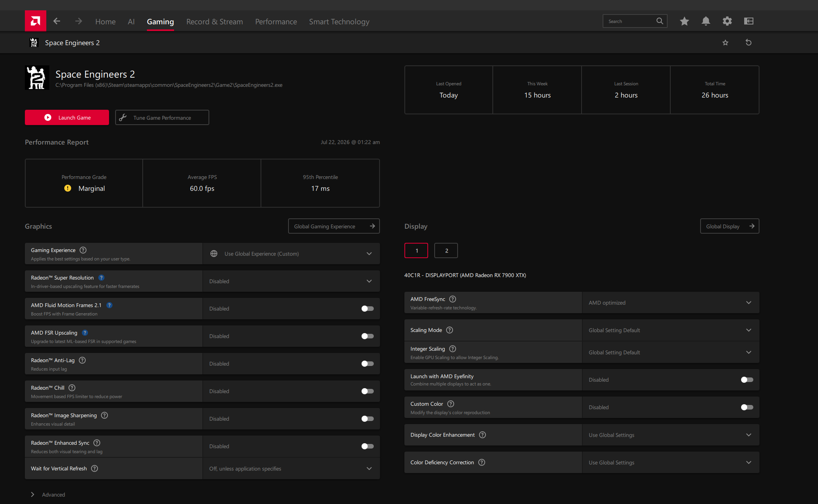Show help for Radeon Chill
Viewport: 818px width, 504px height.
72,388
